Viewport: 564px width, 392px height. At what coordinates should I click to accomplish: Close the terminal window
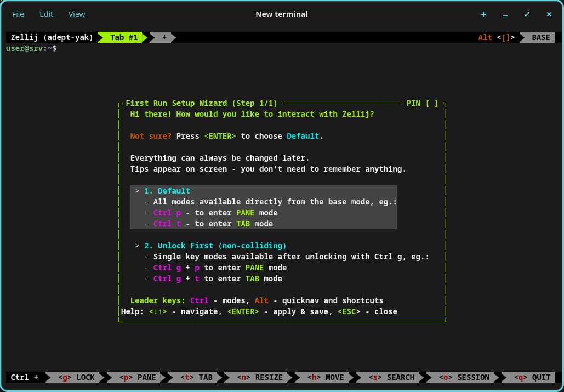549,14
